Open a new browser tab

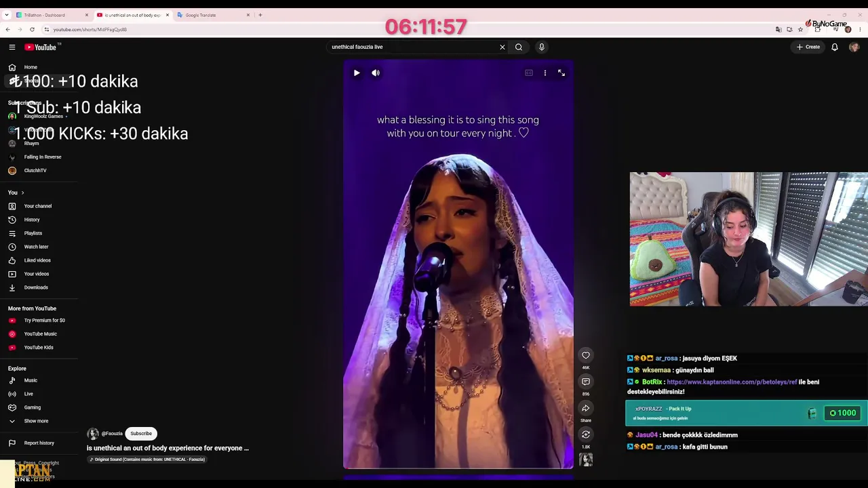click(260, 15)
